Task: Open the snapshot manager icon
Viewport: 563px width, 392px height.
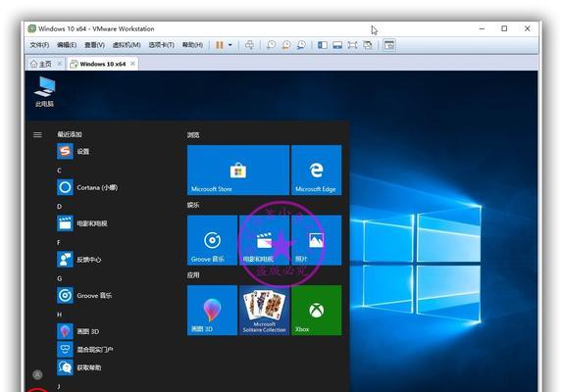Action: [x=301, y=45]
